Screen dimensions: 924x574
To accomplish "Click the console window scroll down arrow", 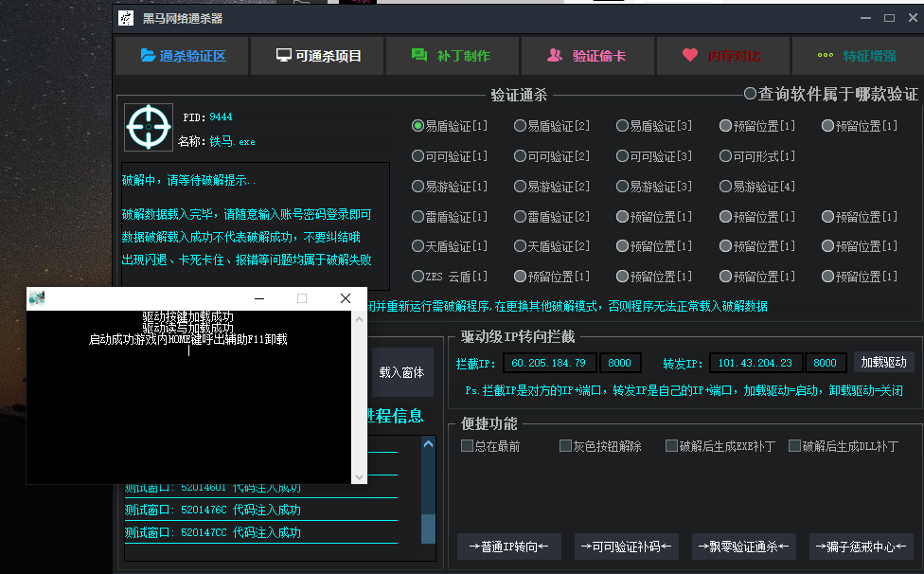I will tap(360, 476).
